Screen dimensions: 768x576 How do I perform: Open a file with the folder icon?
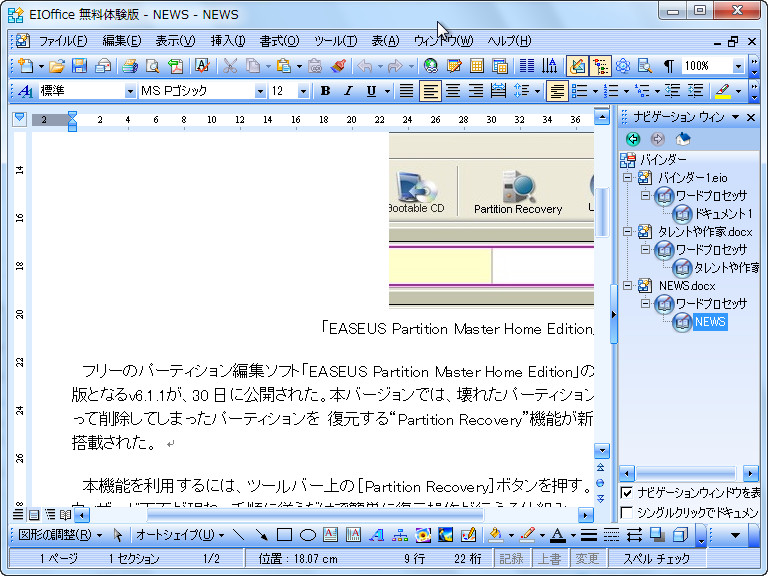[57, 66]
